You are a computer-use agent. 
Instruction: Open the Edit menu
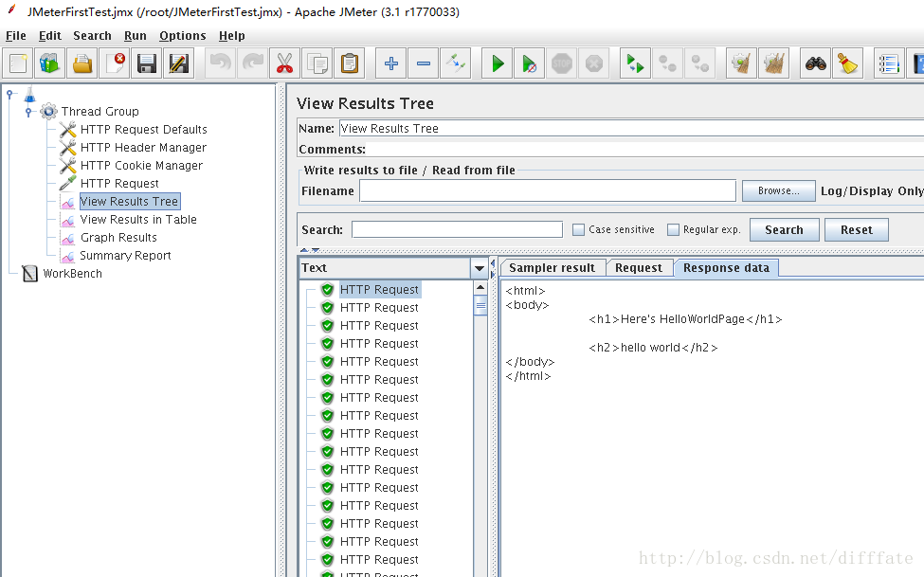point(50,36)
